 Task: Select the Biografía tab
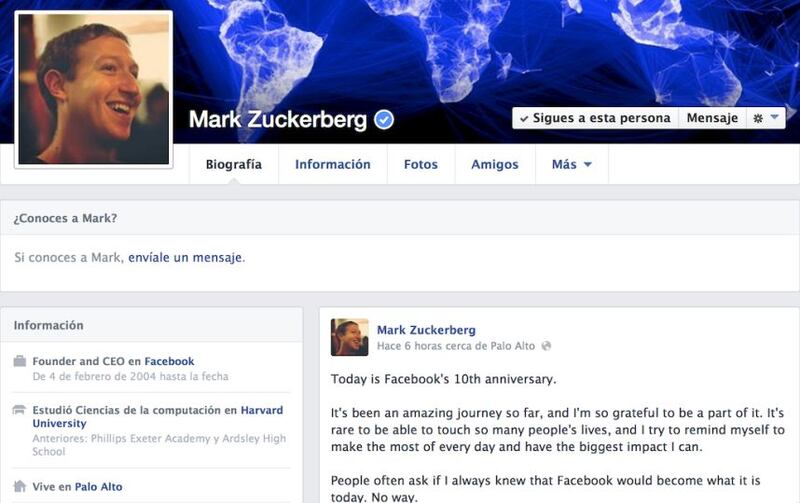234,164
